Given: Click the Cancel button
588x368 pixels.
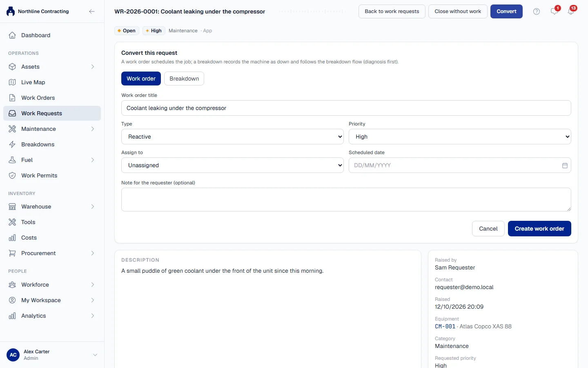Looking at the screenshot, I should tap(488, 229).
